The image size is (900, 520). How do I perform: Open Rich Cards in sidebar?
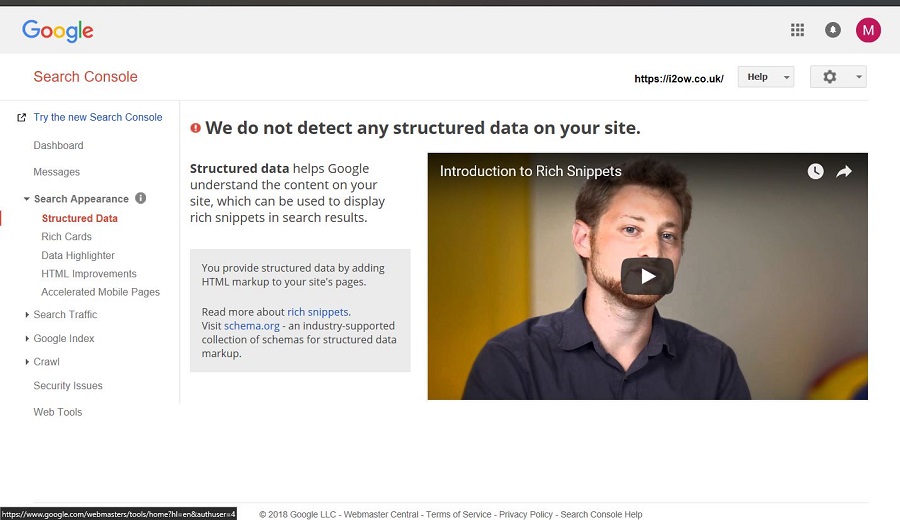coord(67,236)
